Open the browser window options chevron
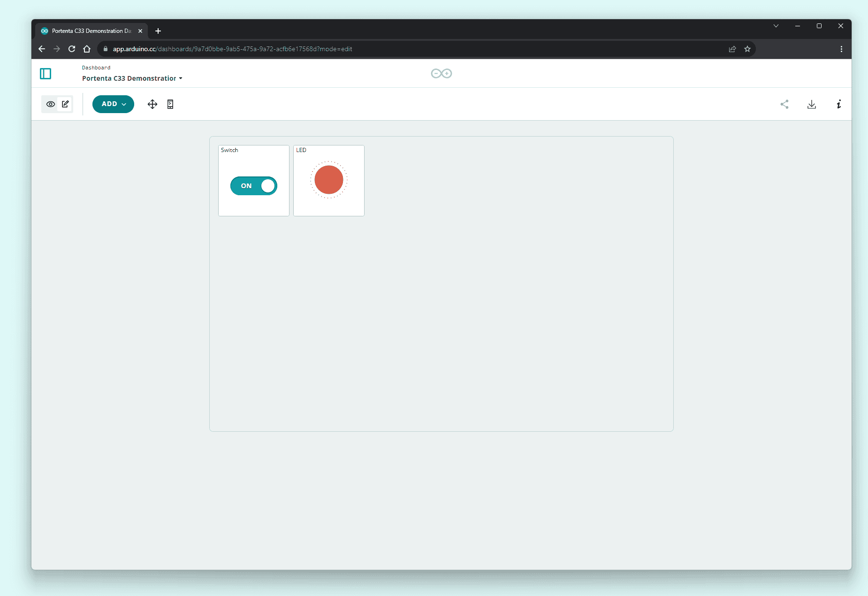 click(x=776, y=26)
